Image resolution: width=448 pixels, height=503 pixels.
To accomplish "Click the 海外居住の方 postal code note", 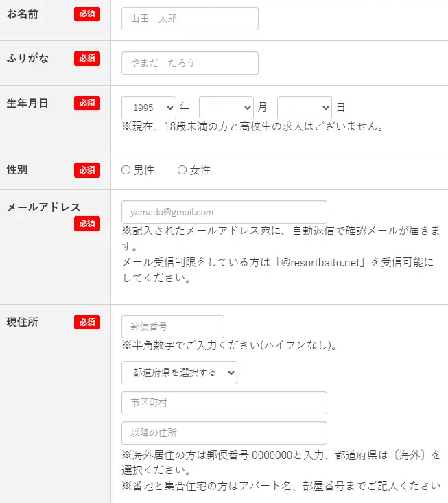I will pyautogui.click(x=281, y=463).
